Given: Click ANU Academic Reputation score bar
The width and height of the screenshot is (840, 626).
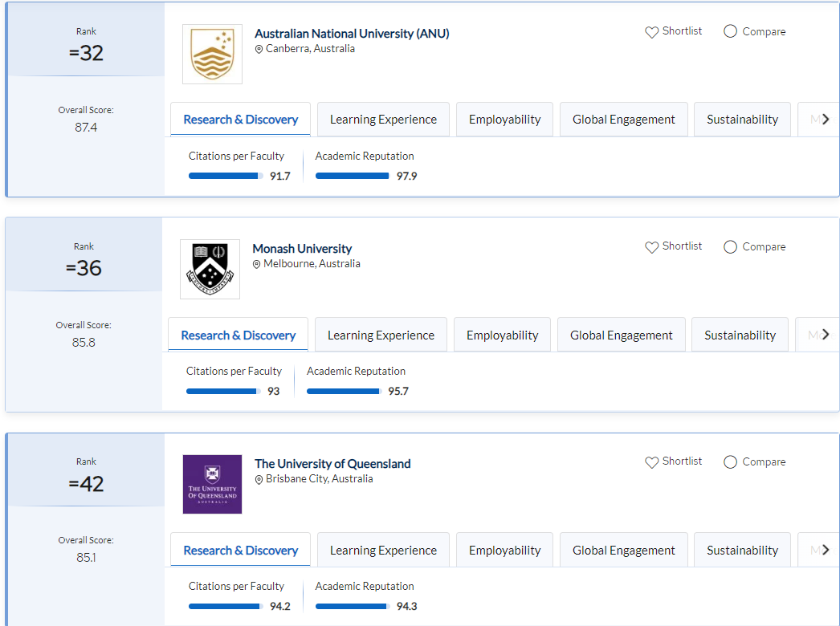Looking at the screenshot, I should pos(352,176).
